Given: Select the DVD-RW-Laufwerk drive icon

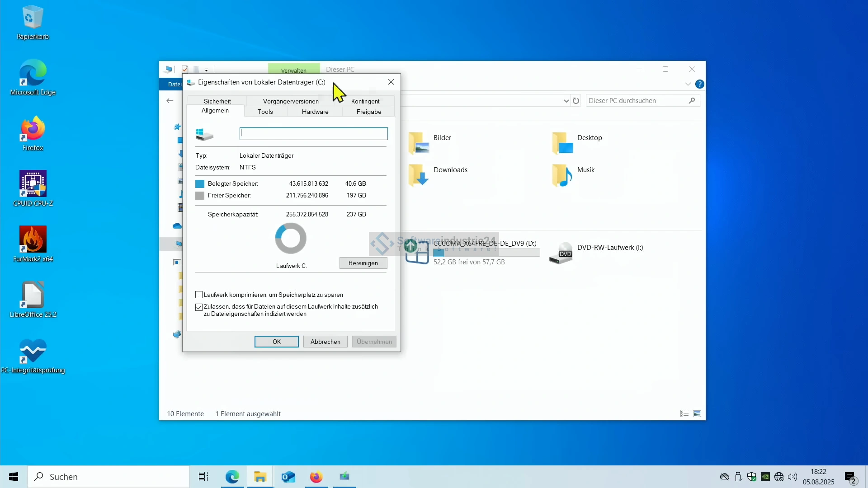Looking at the screenshot, I should tap(561, 253).
